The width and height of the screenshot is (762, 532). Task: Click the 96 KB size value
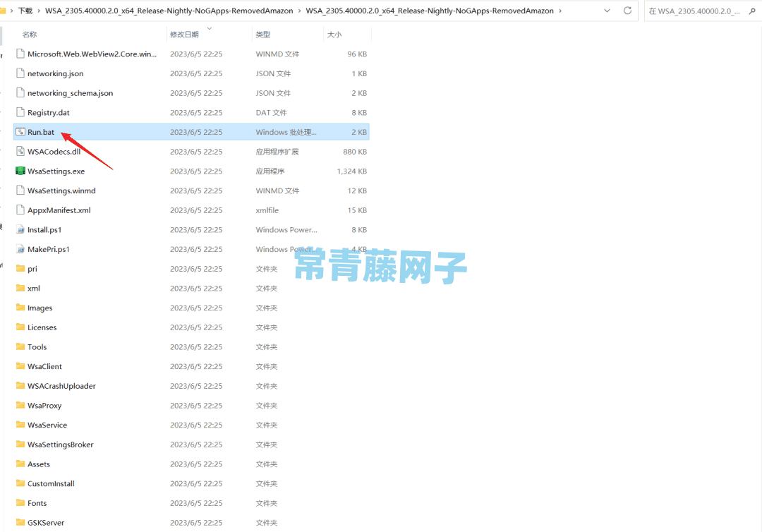click(357, 54)
